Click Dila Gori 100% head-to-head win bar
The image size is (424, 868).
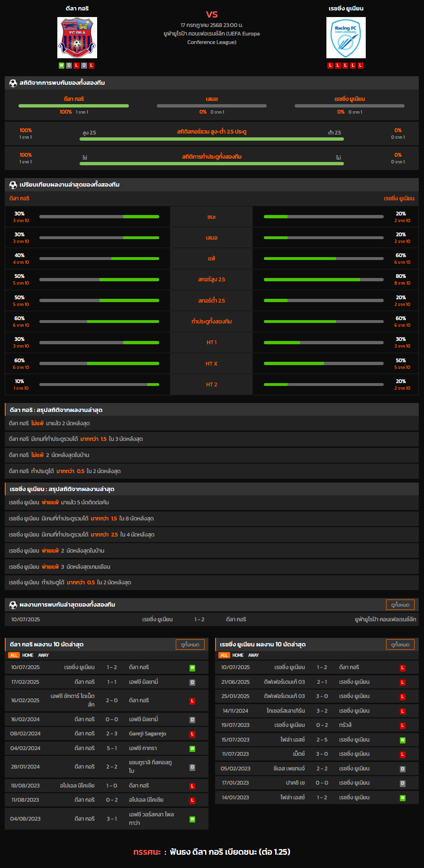point(73,106)
